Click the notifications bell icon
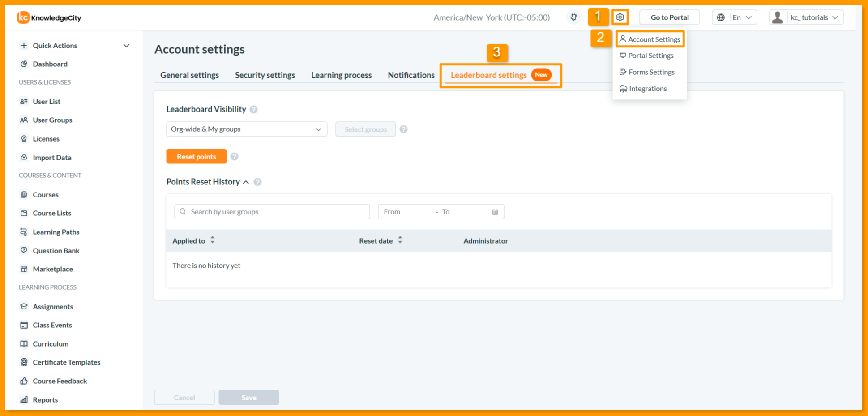The height and width of the screenshot is (416, 868). click(x=573, y=17)
